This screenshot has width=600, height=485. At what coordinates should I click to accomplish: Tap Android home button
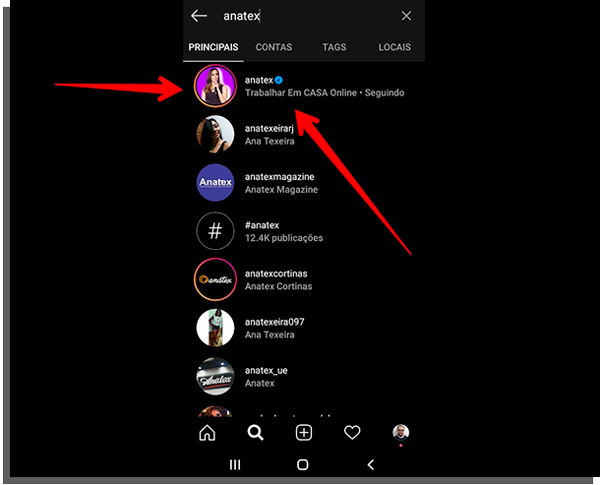coord(303,465)
